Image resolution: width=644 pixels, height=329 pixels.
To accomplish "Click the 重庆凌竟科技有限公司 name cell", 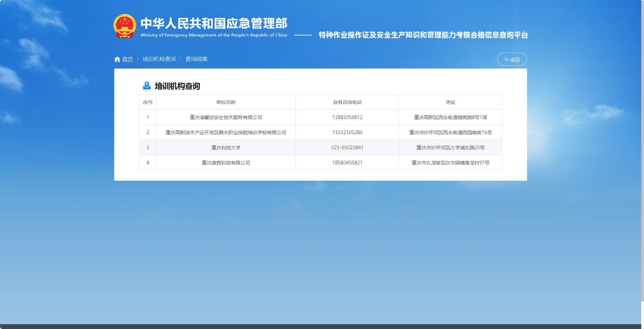I will tap(226, 163).
